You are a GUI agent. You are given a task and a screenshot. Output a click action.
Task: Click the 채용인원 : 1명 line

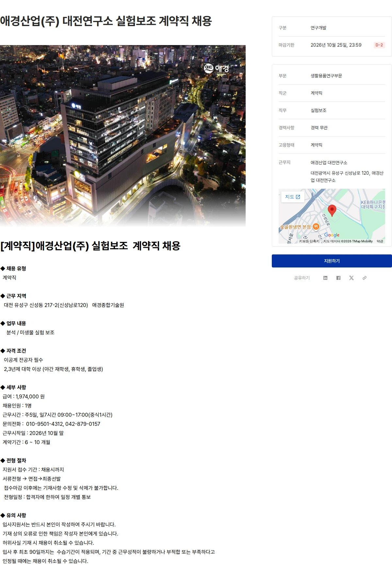(17, 406)
